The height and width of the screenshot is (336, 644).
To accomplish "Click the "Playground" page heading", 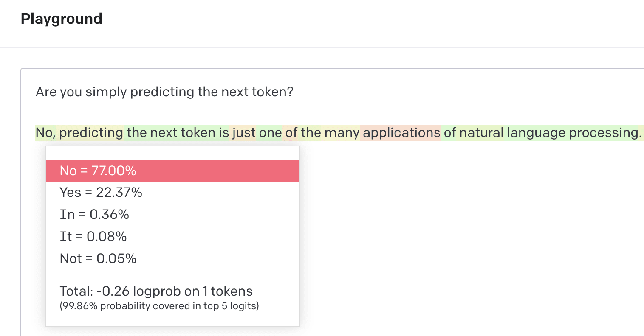I will point(62,19).
